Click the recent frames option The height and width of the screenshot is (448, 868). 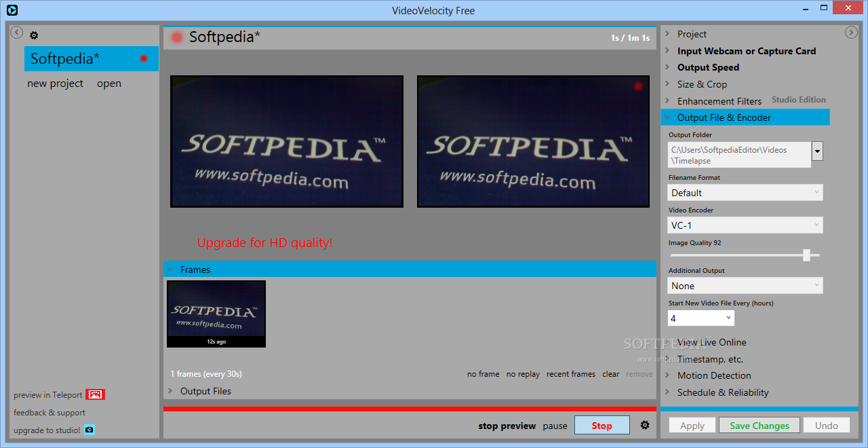[571, 374]
